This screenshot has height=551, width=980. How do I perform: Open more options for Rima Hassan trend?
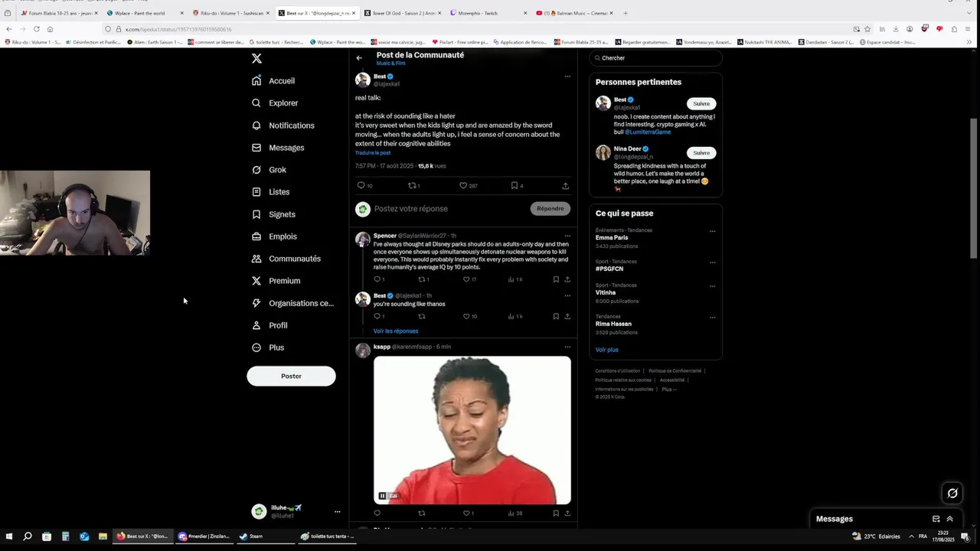(712, 318)
